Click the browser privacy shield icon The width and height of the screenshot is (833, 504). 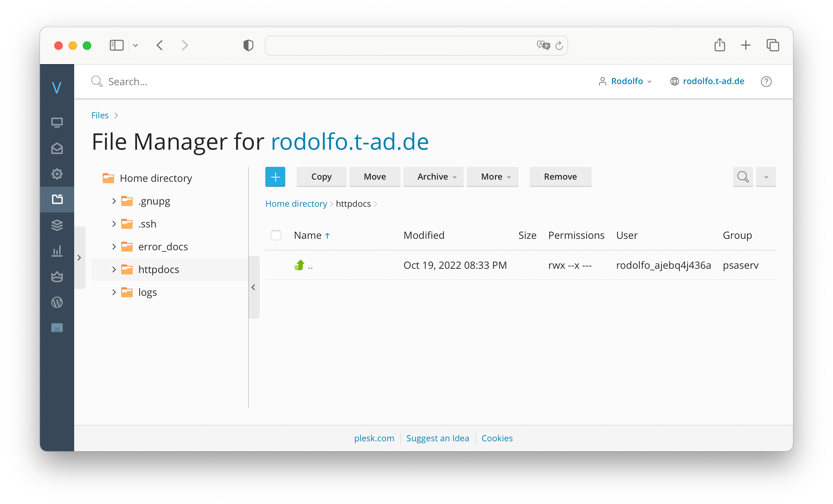(248, 46)
